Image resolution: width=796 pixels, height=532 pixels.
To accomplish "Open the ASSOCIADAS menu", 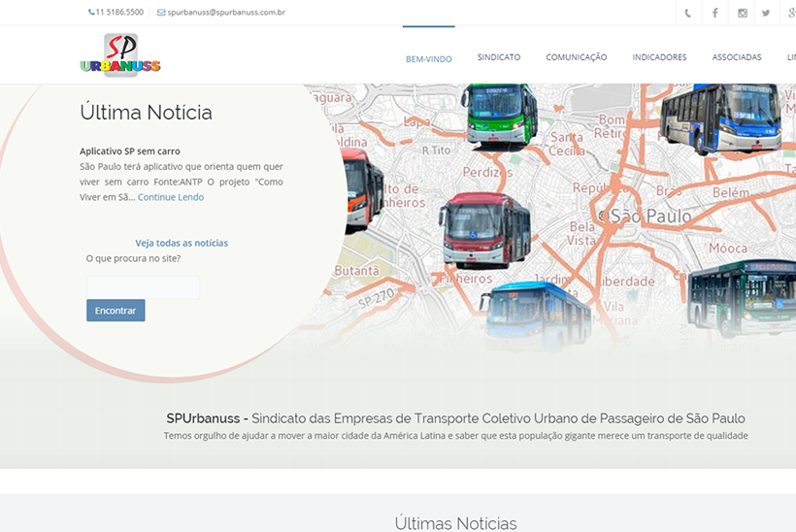I will [x=737, y=57].
